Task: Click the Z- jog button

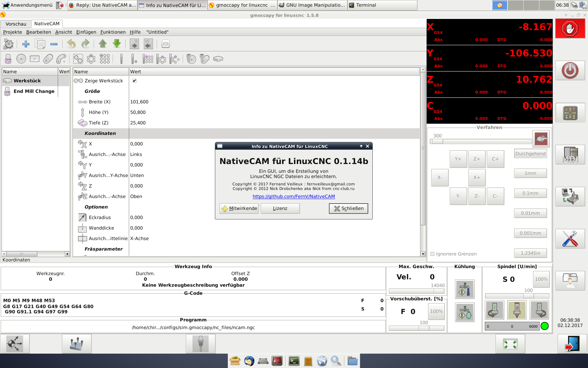Action: [x=477, y=196]
